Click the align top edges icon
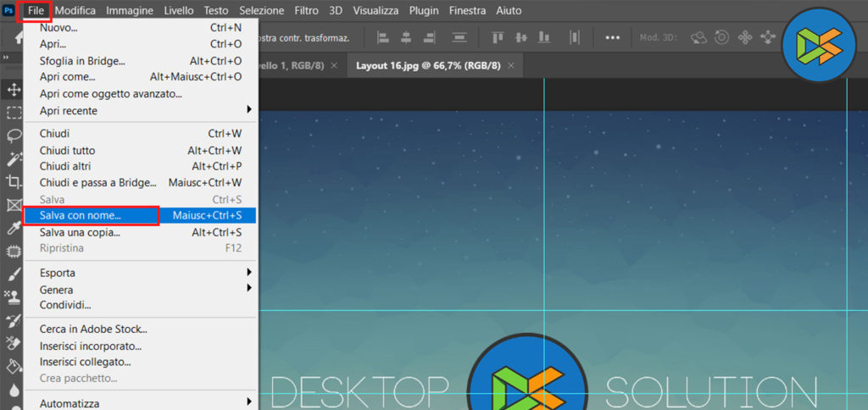 coord(498,37)
